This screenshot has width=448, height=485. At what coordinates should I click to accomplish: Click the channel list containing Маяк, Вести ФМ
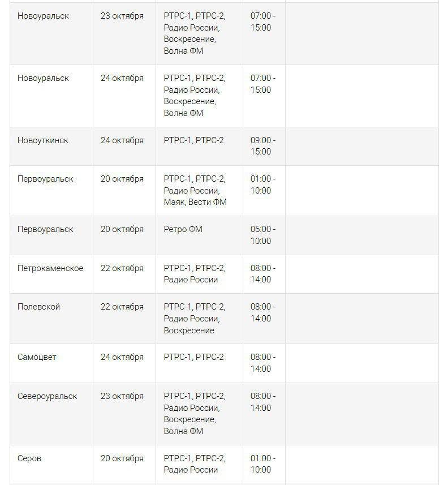click(195, 190)
